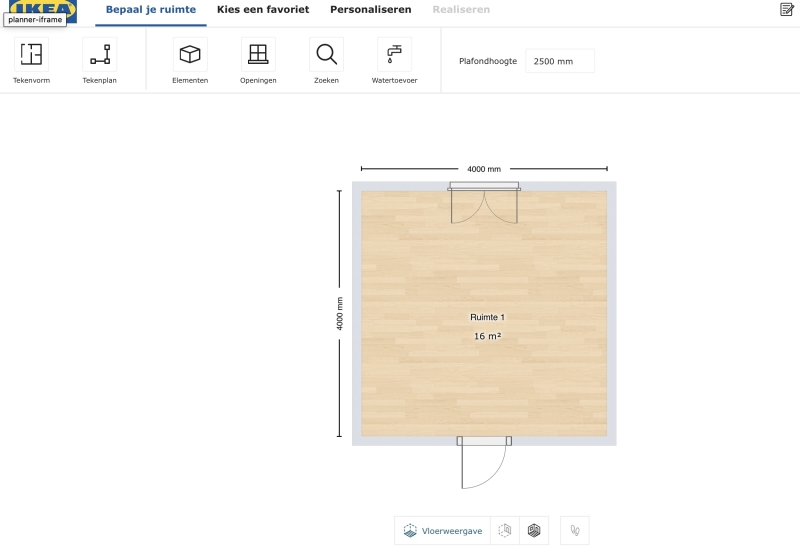Switch to the dark 3D view cube
Image resolution: width=800 pixels, height=551 pixels.
point(534,531)
